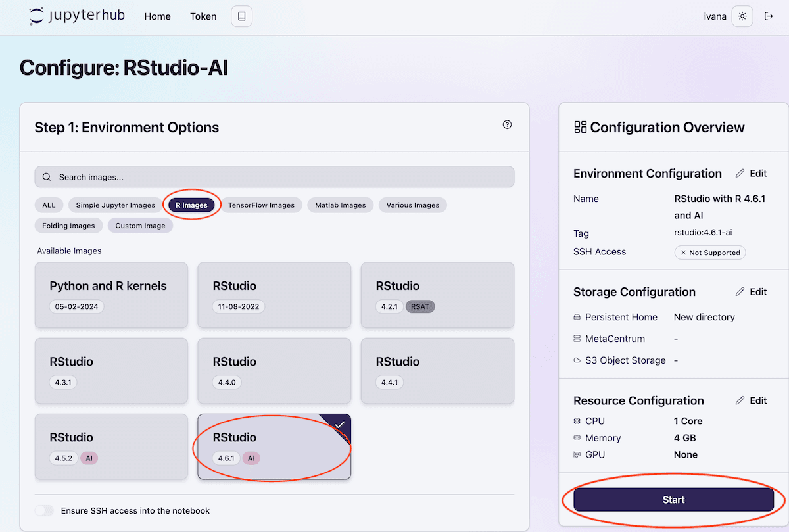Click the Search images field
This screenshot has width=789, height=532.
click(x=274, y=177)
